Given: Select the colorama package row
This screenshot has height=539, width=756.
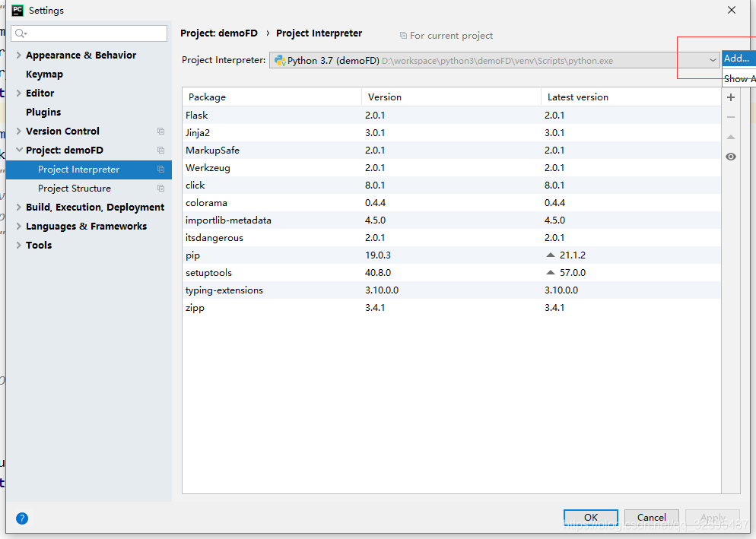Looking at the screenshot, I should pos(452,202).
